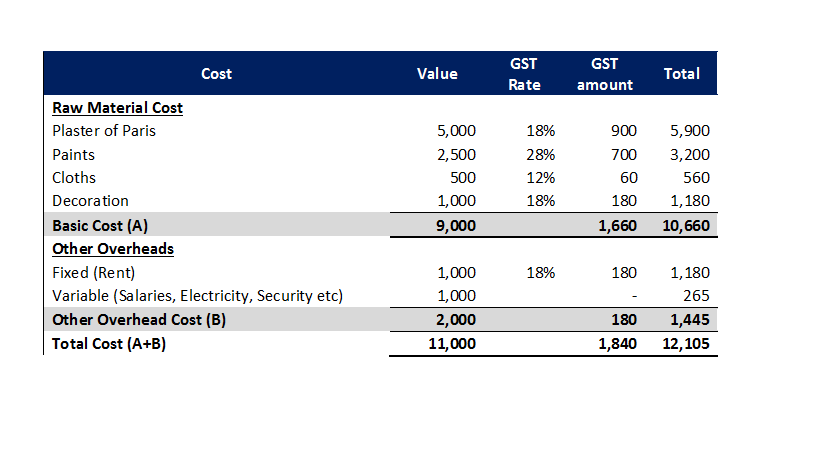The height and width of the screenshot is (460, 819).
Task: Click the GST amount column header
Action: (604, 74)
